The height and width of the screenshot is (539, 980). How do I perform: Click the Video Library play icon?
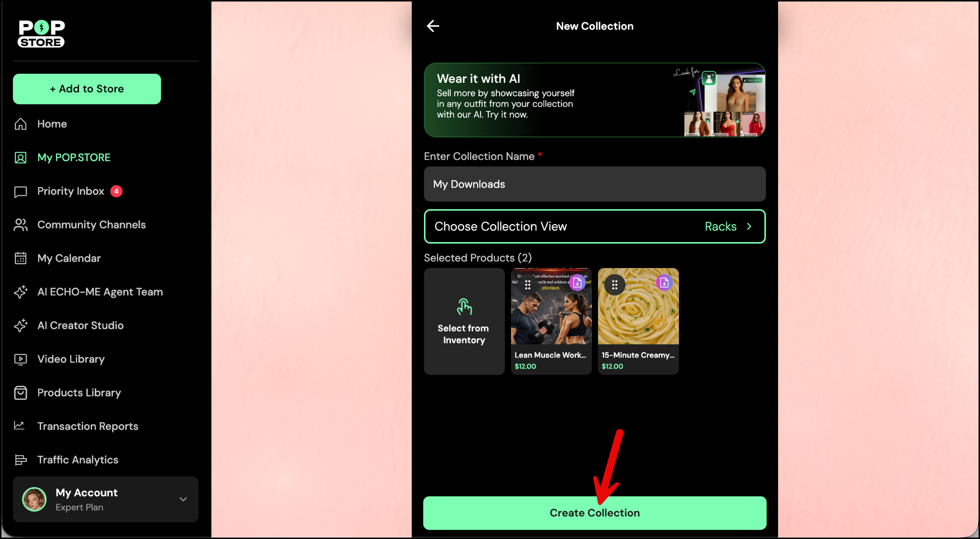tap(21, 359)
